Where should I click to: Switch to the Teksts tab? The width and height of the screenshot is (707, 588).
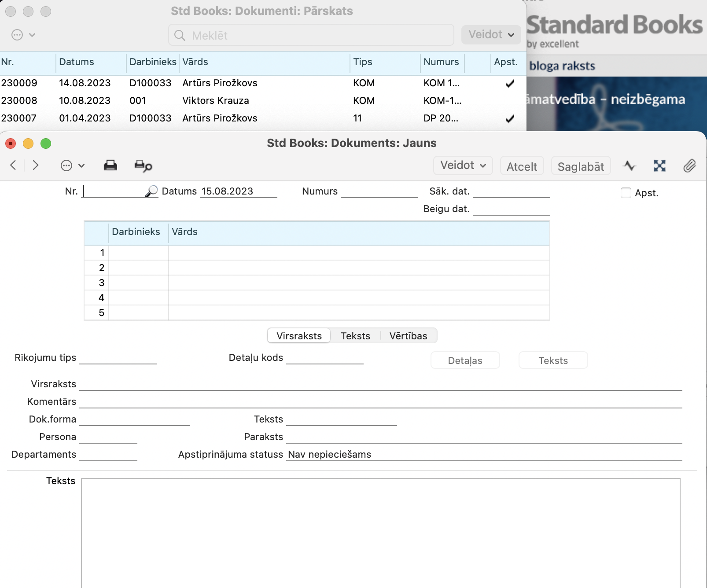click(355, 336)
